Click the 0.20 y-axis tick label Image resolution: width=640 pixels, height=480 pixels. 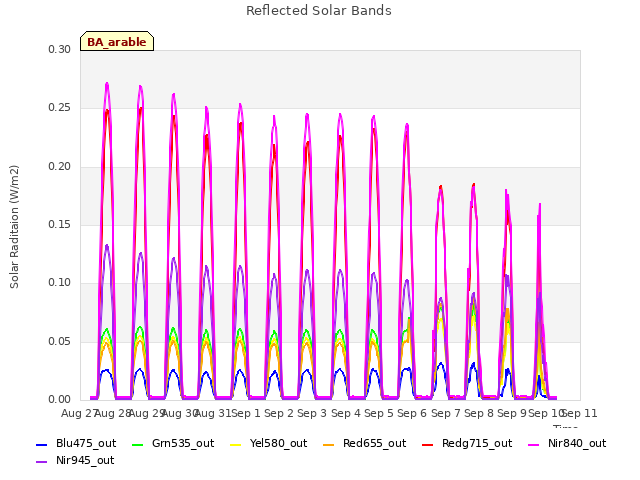click(60, 167)
